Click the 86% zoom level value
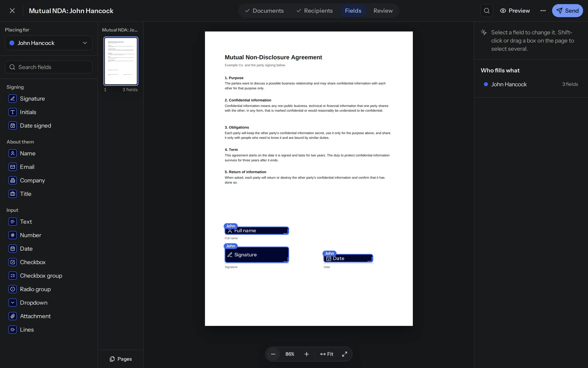 290,354
